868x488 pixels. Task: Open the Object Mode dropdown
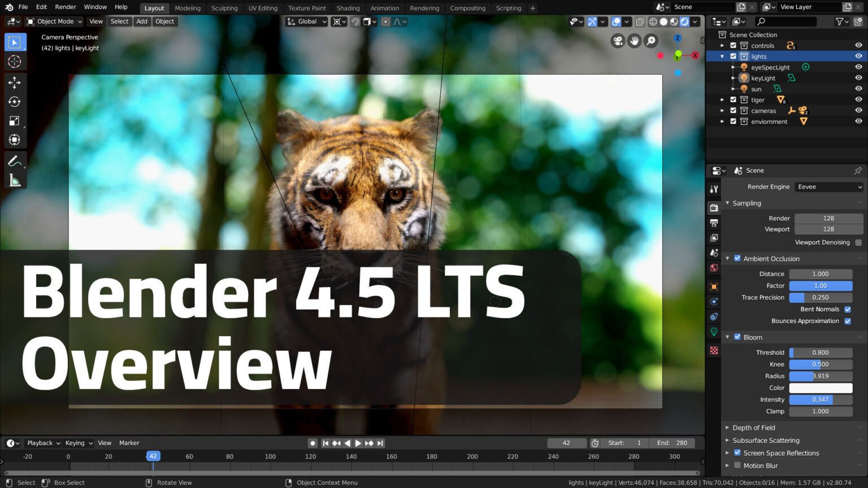tap(54, 21)
